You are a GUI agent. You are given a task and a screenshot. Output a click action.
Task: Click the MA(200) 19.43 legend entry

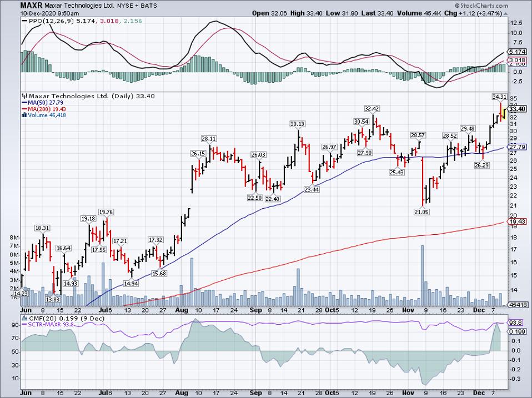click(47, 109)
